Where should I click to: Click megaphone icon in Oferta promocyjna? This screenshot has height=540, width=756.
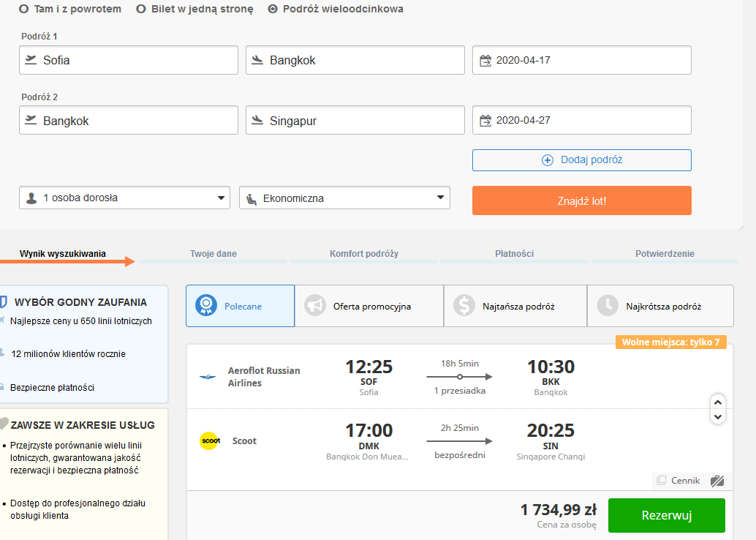click(x=315, y=305)
